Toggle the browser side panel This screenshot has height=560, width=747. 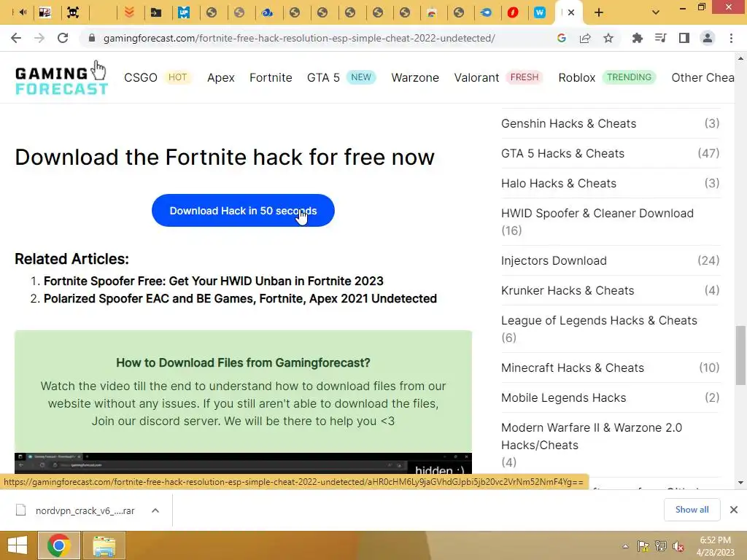(x=684, y=38)
